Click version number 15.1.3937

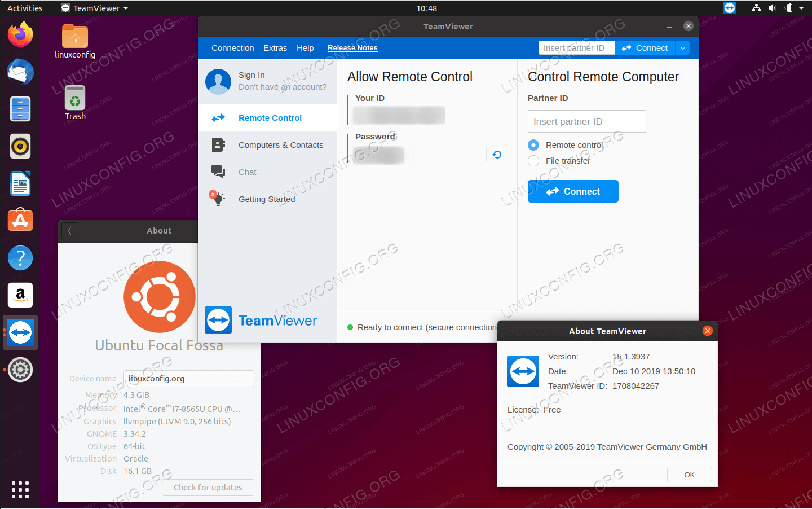click(631, 357)
